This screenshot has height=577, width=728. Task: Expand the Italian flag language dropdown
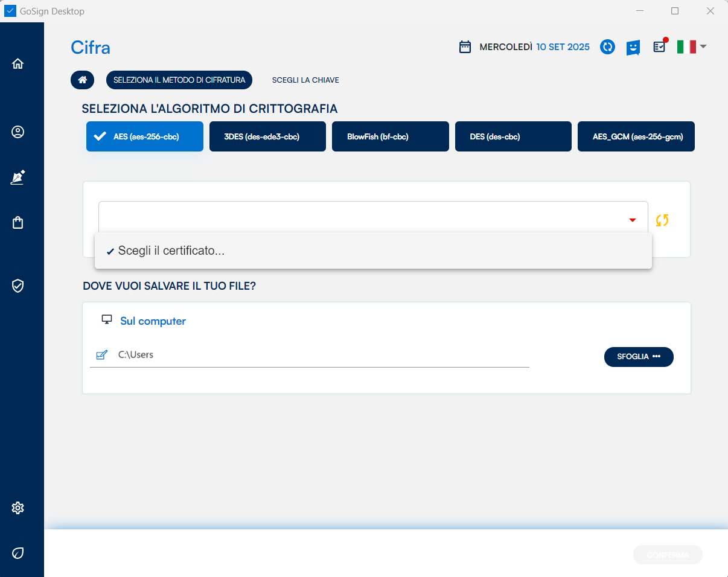tap(691, 46)
